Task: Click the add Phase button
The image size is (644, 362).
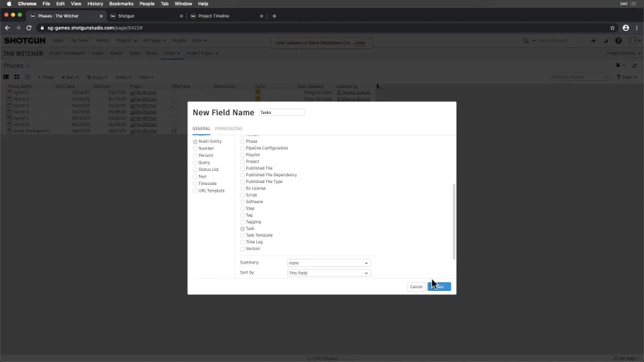Action: pos(46,77)
